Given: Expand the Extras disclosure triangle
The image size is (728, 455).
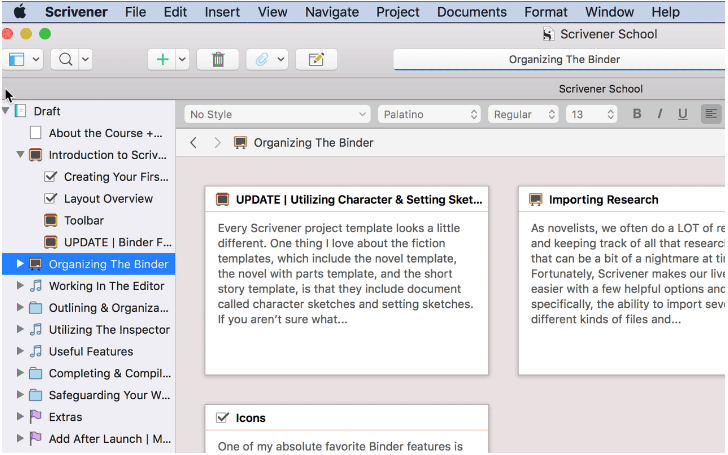Looking at the screenshot, I should click(20, 417).
